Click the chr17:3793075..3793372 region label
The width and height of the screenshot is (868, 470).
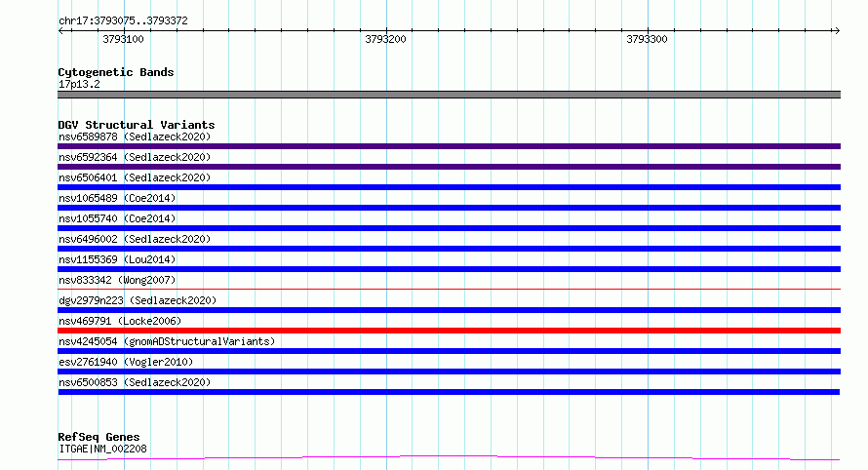click(123, 20)
